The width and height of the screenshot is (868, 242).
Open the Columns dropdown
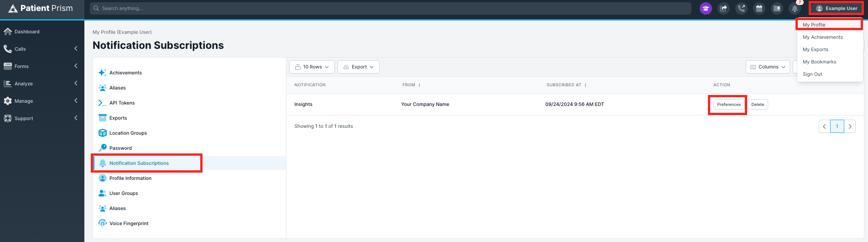[768, 67]
